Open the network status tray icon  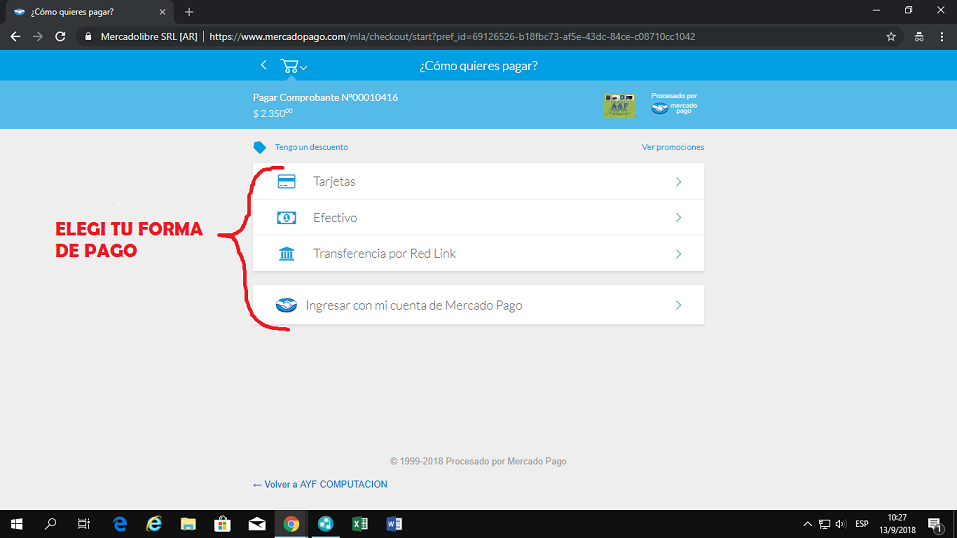tap(825, 524)
